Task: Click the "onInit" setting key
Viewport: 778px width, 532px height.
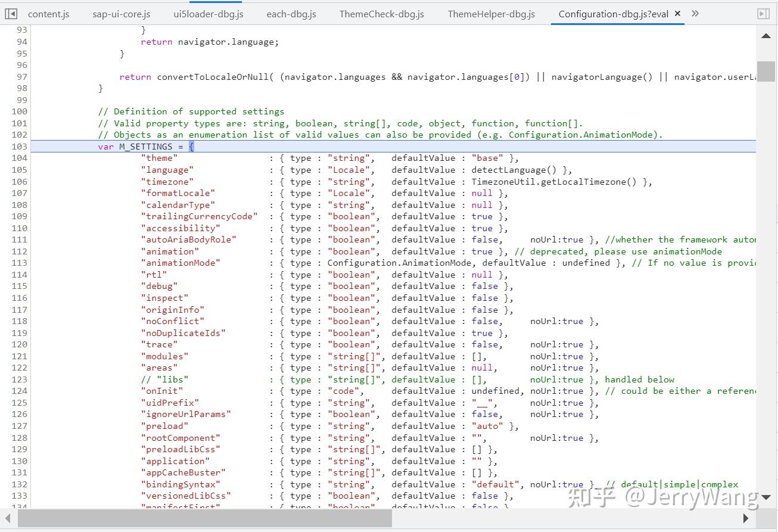Action: click(x=161, y=391)
